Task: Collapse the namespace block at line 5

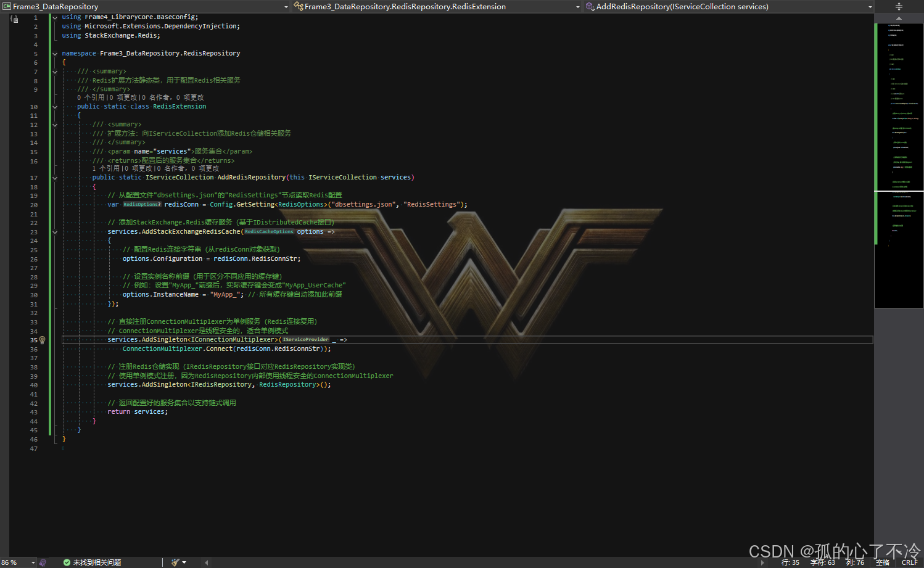Action: [55, 54]
